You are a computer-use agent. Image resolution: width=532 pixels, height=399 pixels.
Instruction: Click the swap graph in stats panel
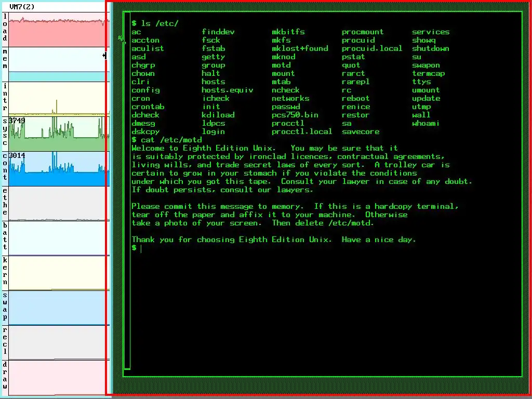point(59,308)
